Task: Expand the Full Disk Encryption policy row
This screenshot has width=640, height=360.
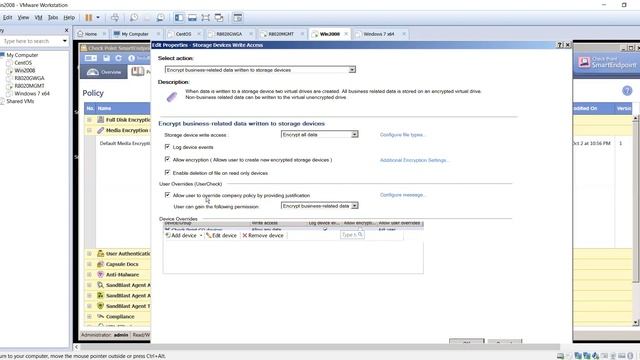Action: click(89, 120)
